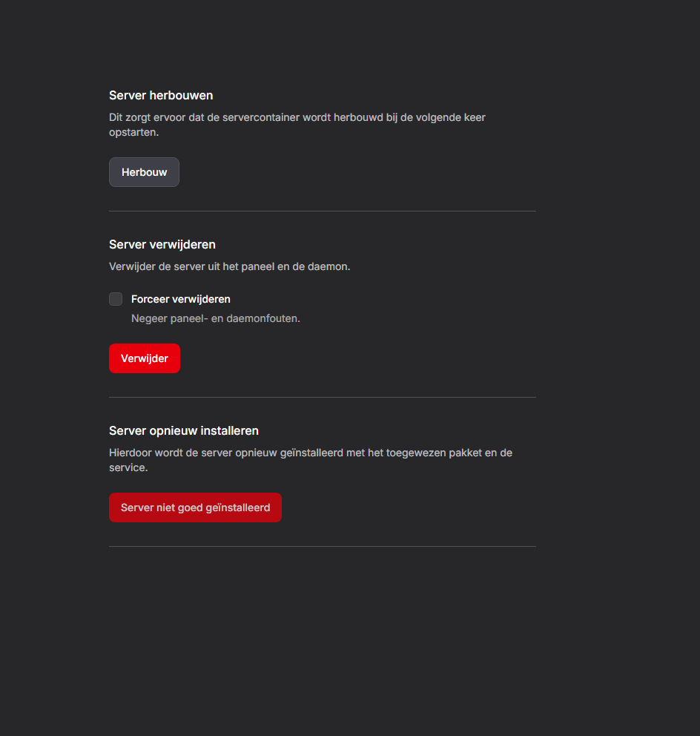700x736 pixels.
Task: Click the divider line below Herbouw button
Action: [x=322, y=211]
